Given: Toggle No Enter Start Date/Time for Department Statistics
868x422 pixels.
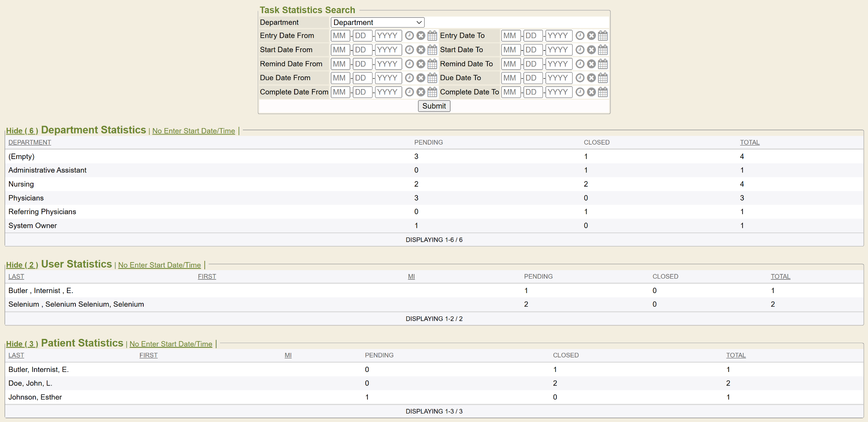Looking at the screenshot, I should pos(193,131).
